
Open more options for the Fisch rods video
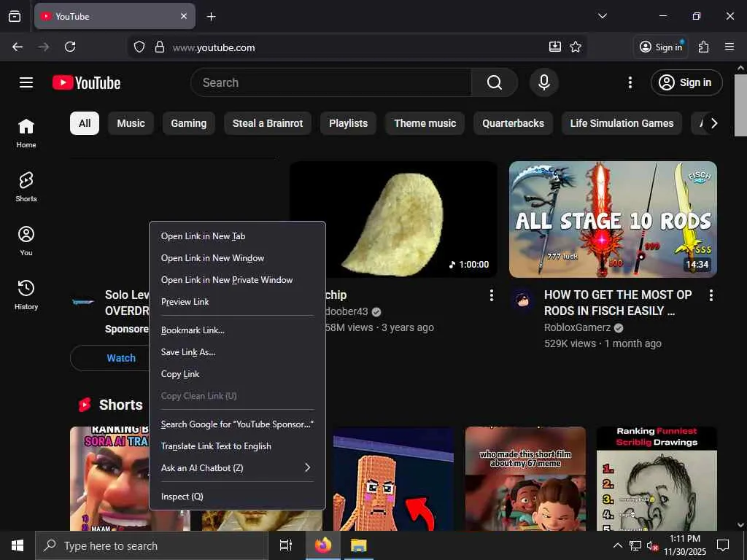point(711,295)
